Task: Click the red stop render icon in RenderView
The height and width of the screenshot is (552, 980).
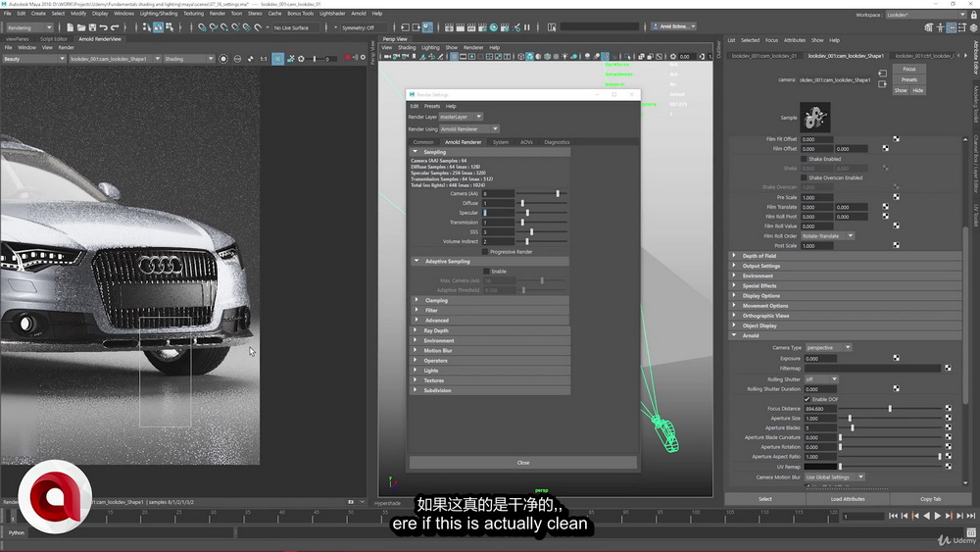Action: pyautogui.click(x=348, y=58)
